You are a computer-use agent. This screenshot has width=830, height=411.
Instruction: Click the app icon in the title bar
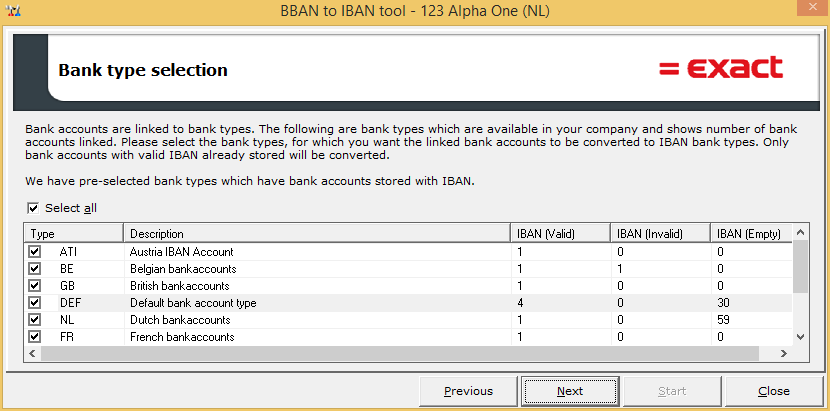click(15, 11)
